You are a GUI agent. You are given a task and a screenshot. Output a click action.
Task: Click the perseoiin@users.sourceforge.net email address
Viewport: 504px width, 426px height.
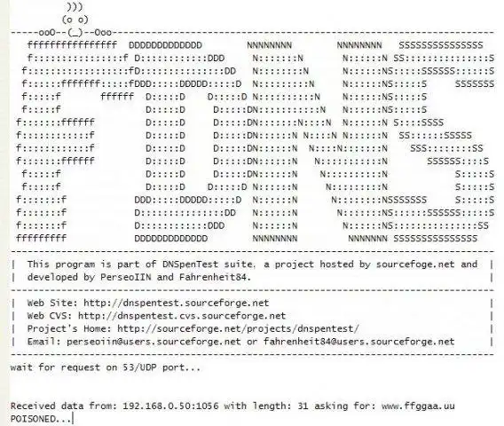pyautogui.click(x=154, y=342)
